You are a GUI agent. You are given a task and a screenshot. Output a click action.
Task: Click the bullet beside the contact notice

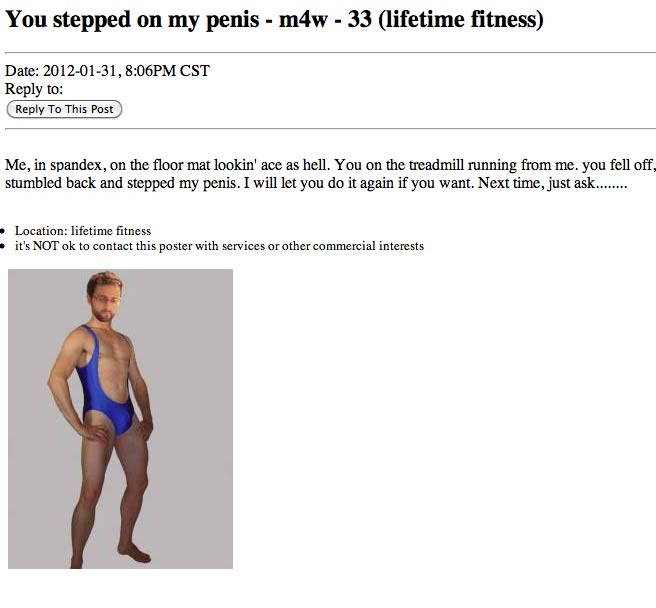tap(5, 247)
